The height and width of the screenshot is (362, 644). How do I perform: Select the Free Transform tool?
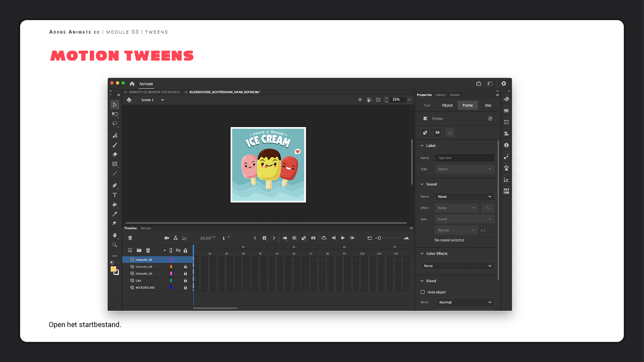(115, 114)
